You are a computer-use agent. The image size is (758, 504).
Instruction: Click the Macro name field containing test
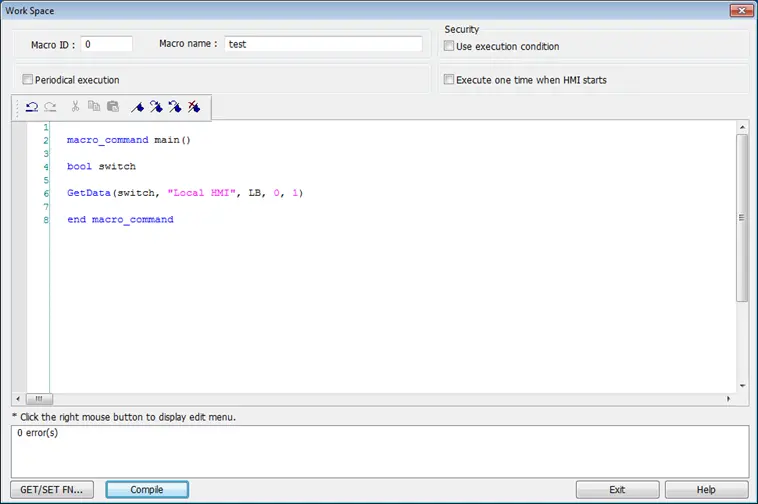tap(323, 44)
